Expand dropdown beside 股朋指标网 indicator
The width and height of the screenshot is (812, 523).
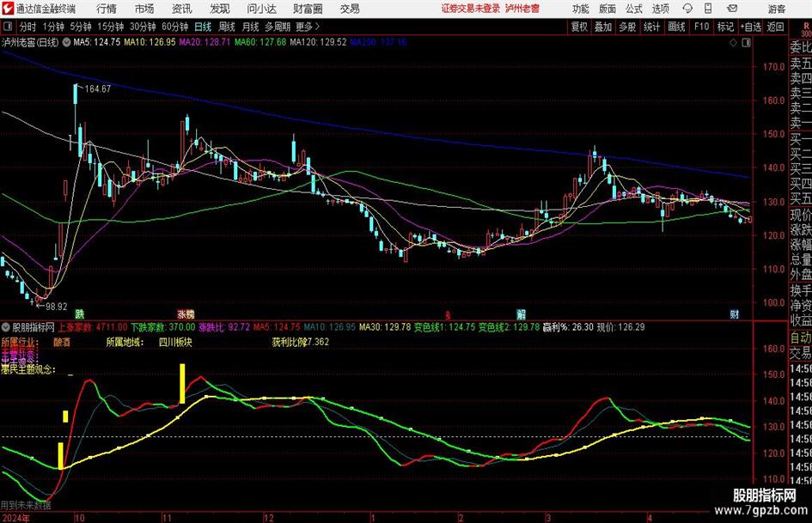6,327
